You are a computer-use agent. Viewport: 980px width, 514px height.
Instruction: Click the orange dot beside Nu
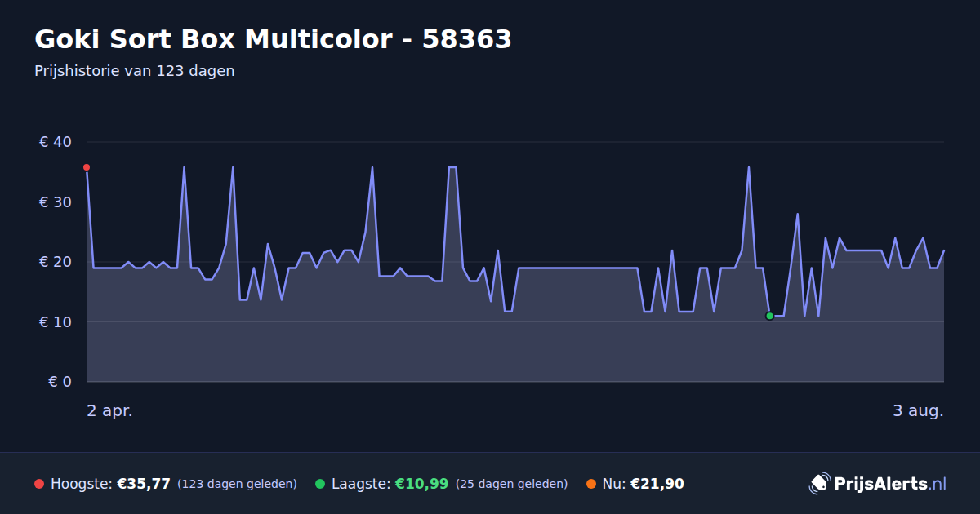tap(591, 484)
